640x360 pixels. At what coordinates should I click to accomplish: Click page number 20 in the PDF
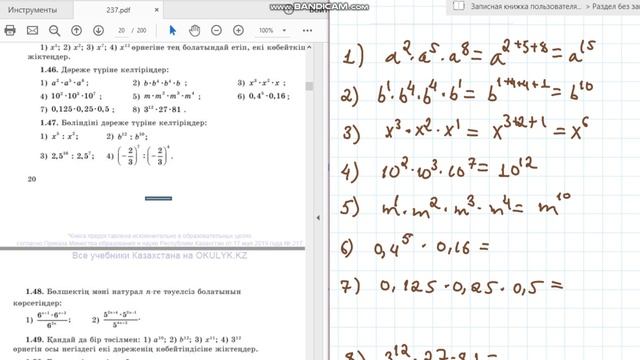coord(32,179)
